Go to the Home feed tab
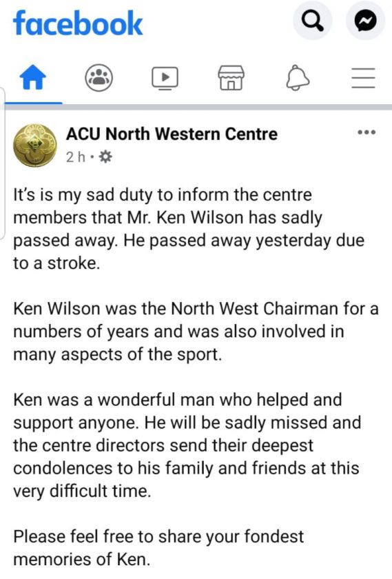The image size is (392, 579). coord(33,77)
